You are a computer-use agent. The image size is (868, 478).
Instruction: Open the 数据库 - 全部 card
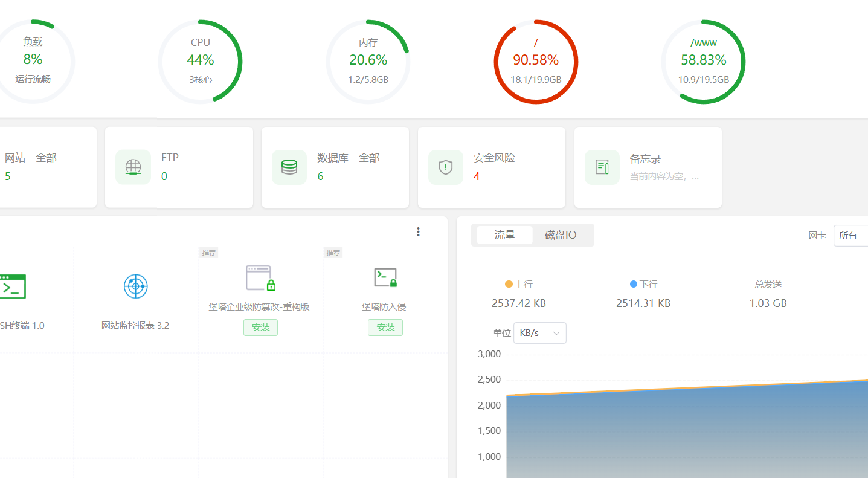coord(335,167)
